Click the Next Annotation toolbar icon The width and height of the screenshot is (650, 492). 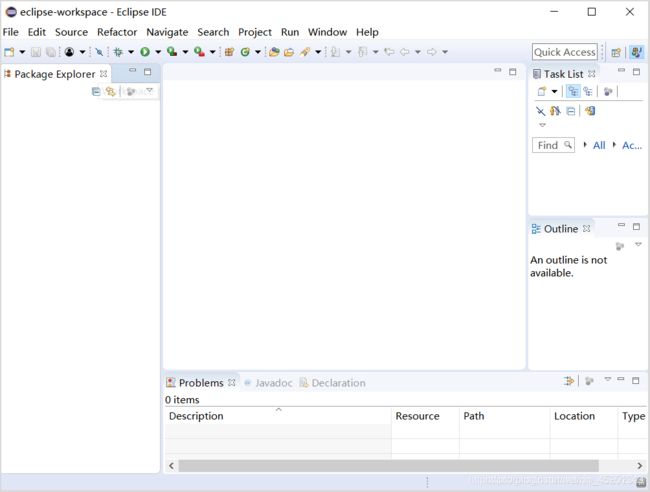tap(336, 52)
